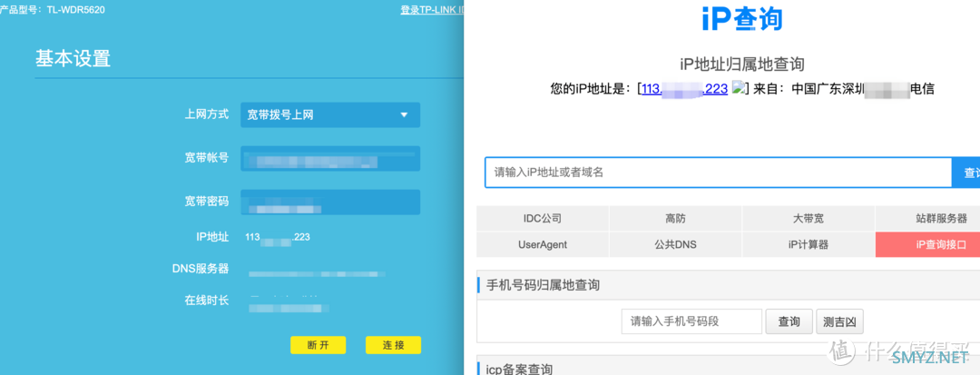Click the 宽带密码 input field
Image resolution: width=980 pixels, height=375 pixels.
(x=330, y=202)
